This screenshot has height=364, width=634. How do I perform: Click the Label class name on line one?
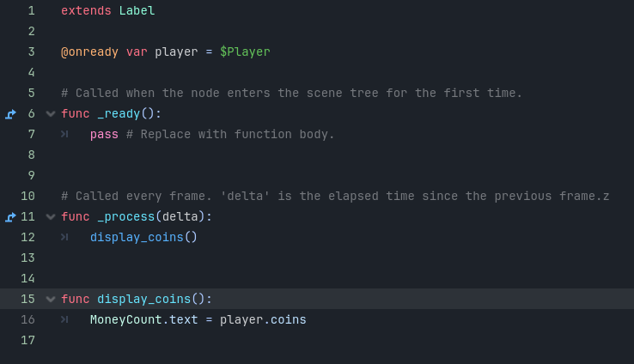[x=137, y=10]
